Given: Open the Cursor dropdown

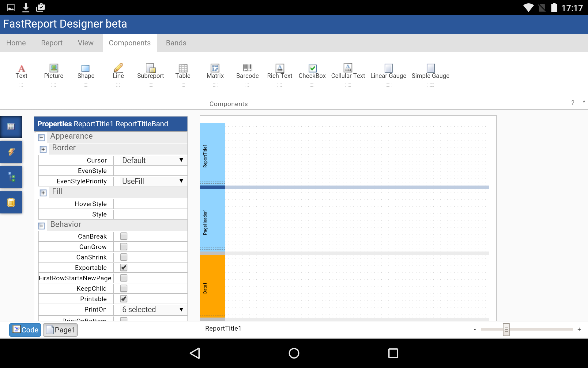Looking at the screenshot, I should tap(151, 160).
